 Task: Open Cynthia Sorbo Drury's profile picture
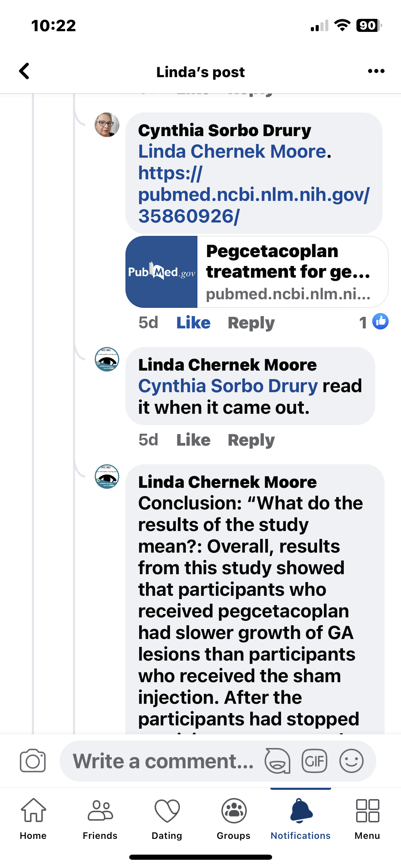107,125
